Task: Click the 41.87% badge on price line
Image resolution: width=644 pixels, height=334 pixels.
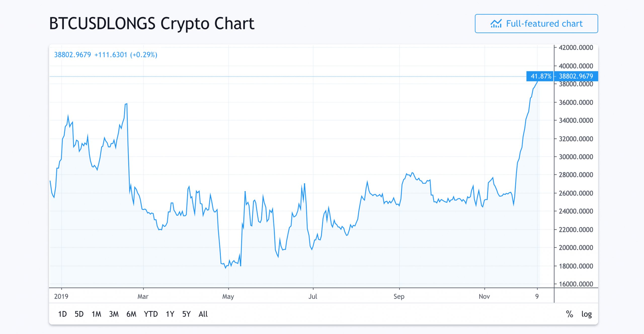Action: [x=540, y=76]
